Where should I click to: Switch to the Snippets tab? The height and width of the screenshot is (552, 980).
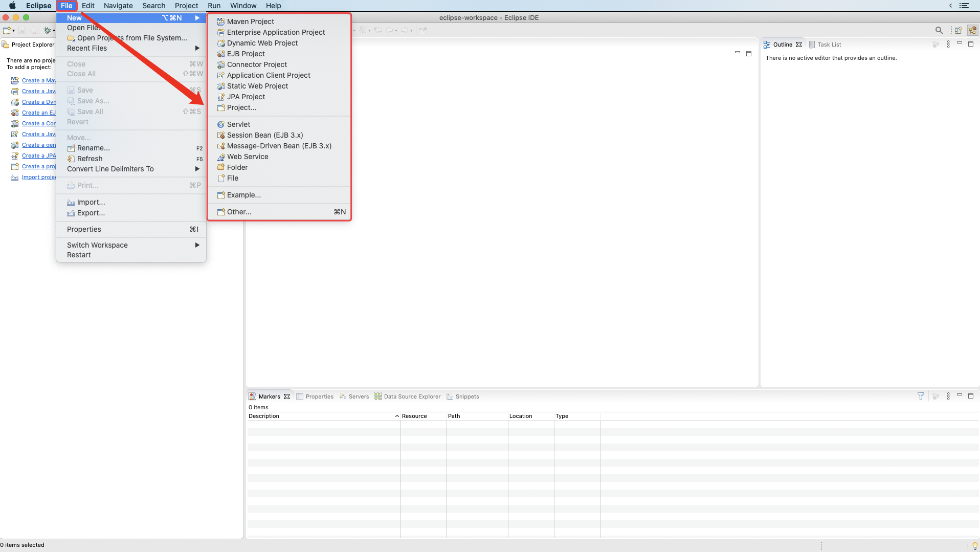(x=462, y=396)
